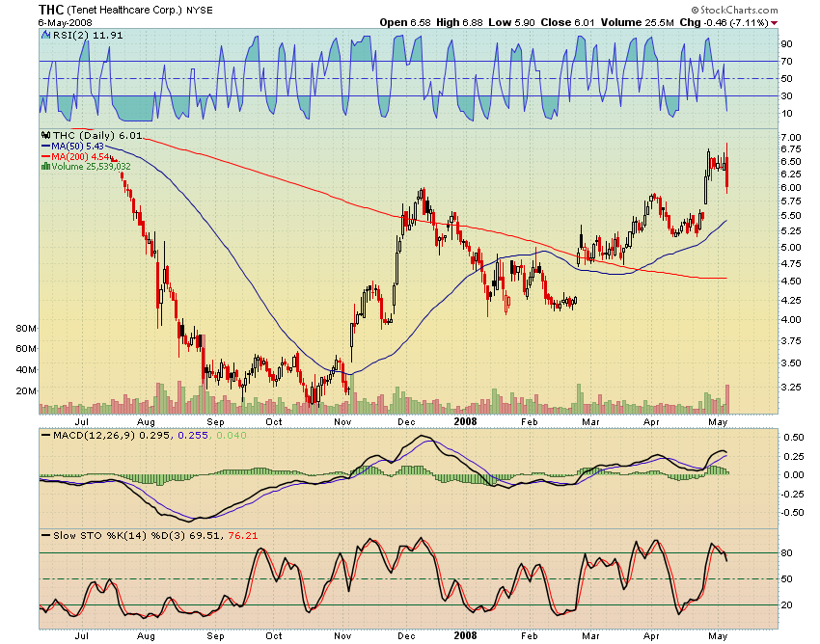
Task: Click the May label under the stochastic panel
Action: pyautogui.click(x=718, y=636)
